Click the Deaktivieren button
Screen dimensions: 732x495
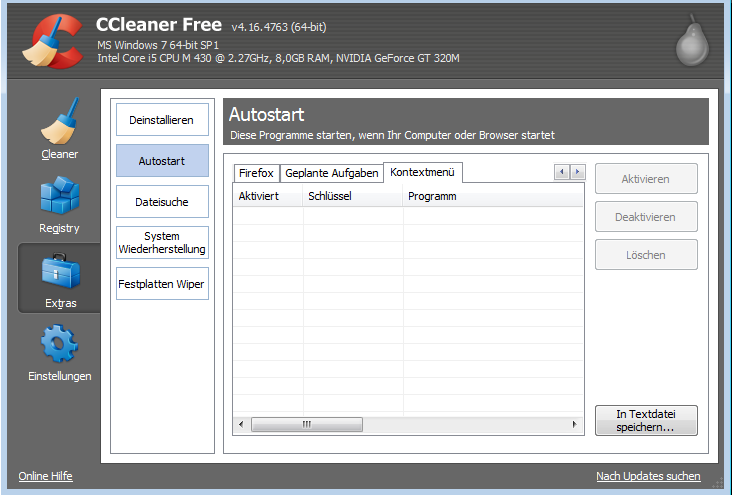(x=646, y=217)
